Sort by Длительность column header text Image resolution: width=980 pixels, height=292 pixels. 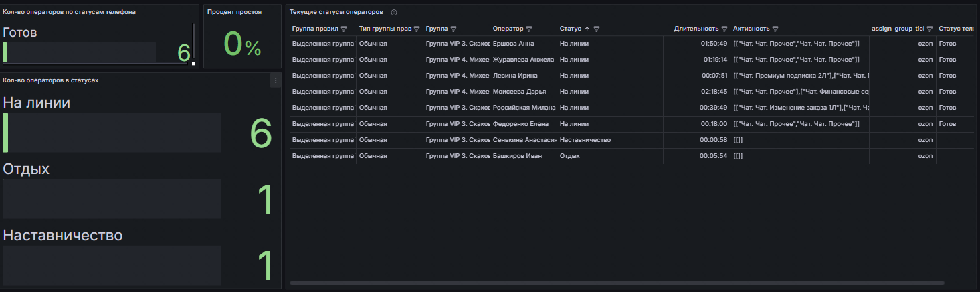coord(696,29)
